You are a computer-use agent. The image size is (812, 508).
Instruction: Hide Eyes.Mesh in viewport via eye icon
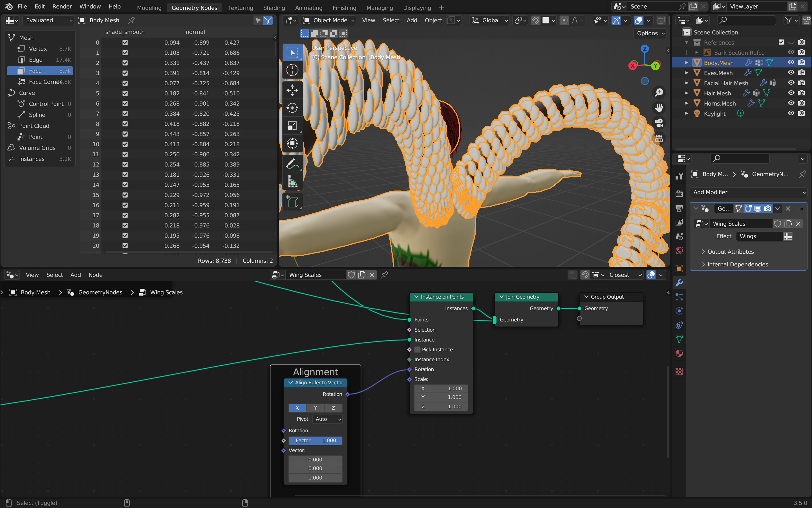point(791,73)
